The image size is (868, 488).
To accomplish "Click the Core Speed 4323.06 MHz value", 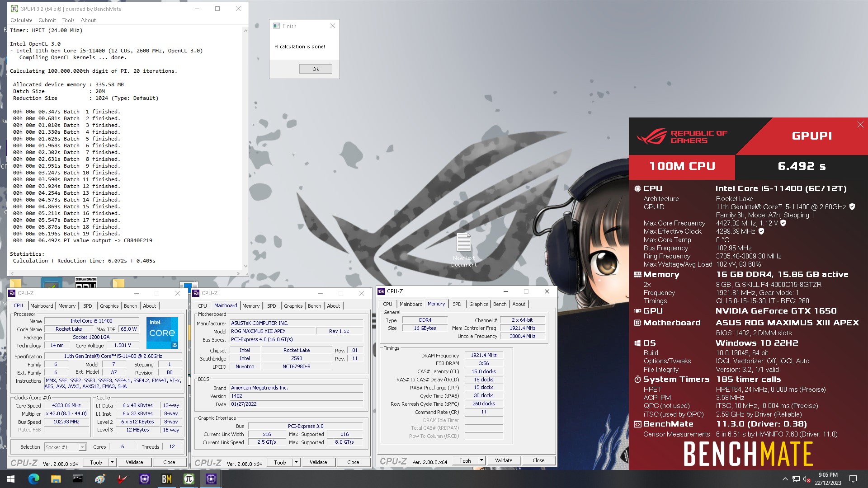I will point(66,405).
